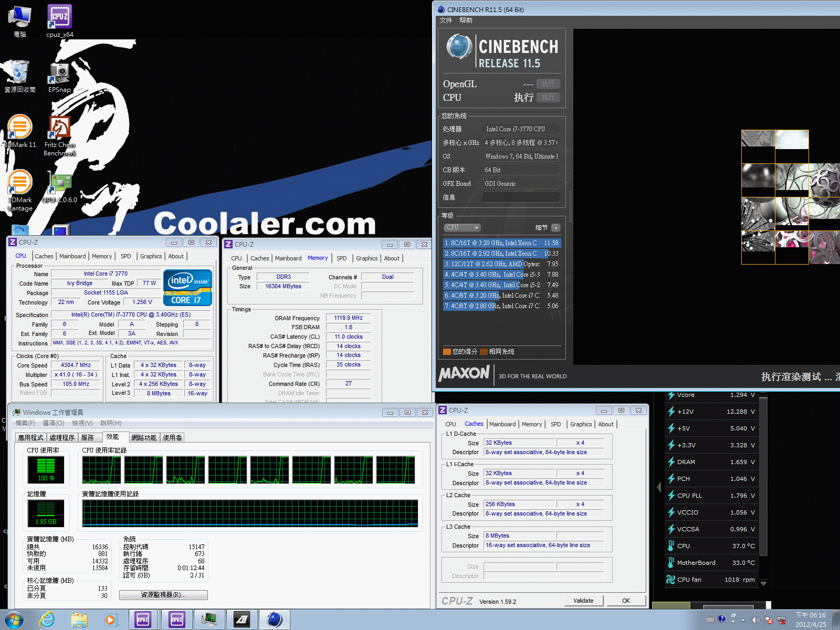This screenshot has width=840, height=630.
Task: Launch GPU-Z 0.6.0 desktop shortcut
Action: coord(59,186)
